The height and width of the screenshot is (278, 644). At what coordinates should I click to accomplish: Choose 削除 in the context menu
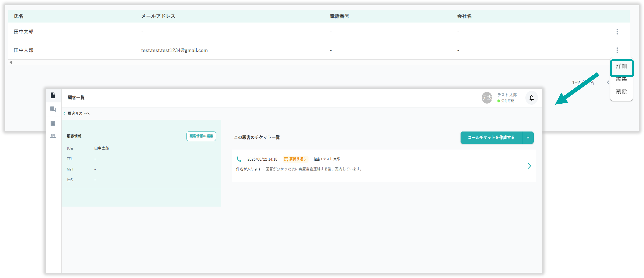pyautogui.click(x=621, y=91)
